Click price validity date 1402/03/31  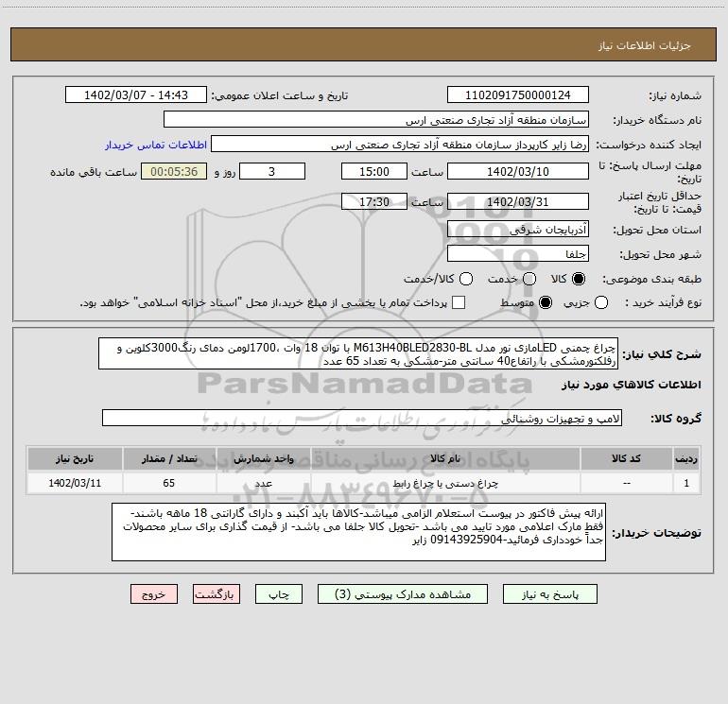tap(518, 202)
